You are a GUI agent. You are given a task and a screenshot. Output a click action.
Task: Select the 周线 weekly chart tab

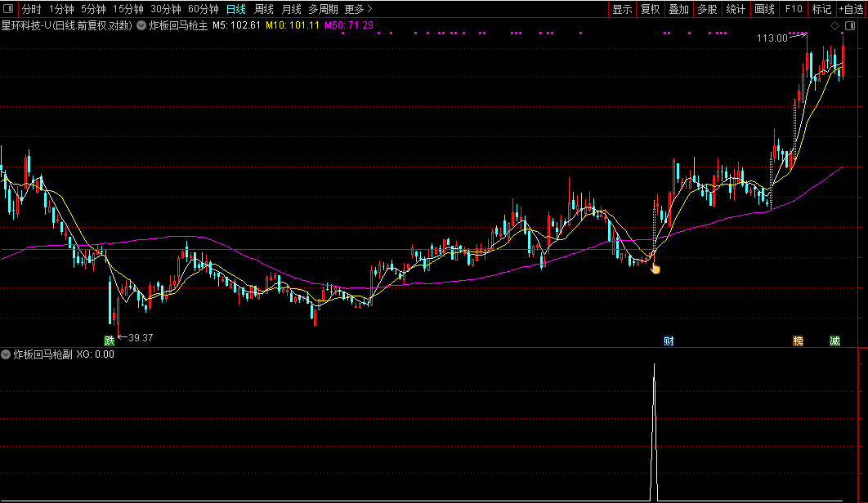[x=263, y=10]
